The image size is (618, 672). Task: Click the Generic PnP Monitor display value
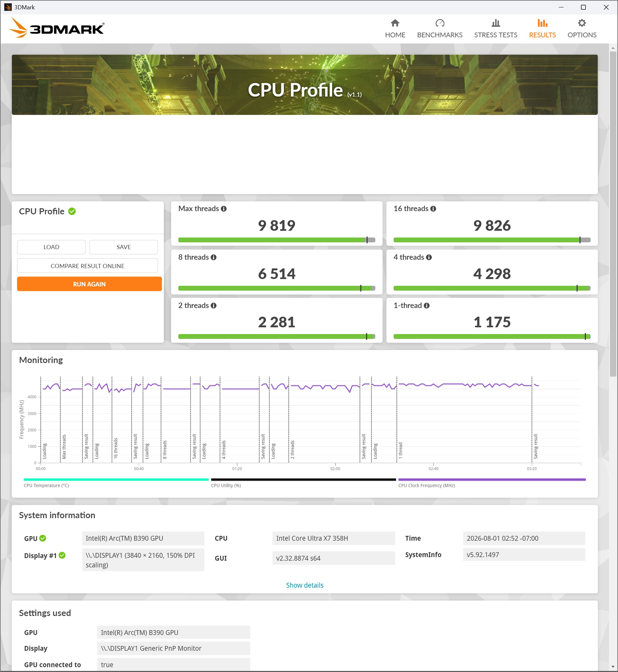(x=173, y=648)
